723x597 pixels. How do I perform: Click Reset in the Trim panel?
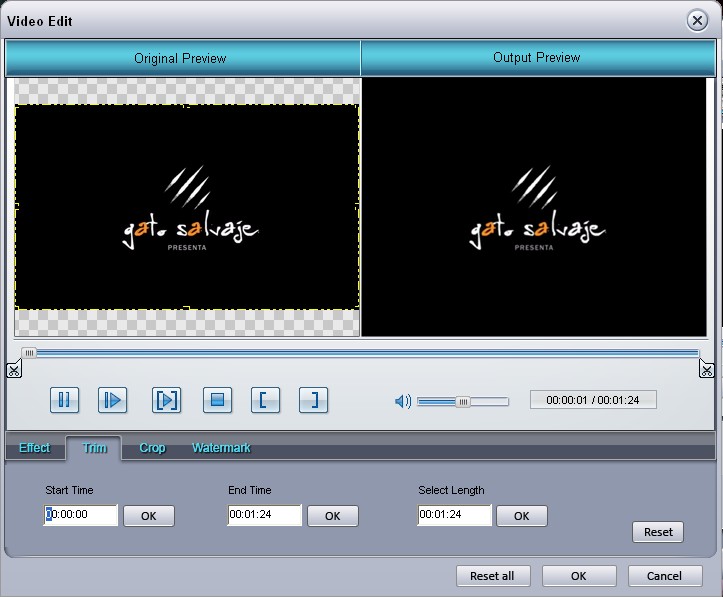[658, 532]
